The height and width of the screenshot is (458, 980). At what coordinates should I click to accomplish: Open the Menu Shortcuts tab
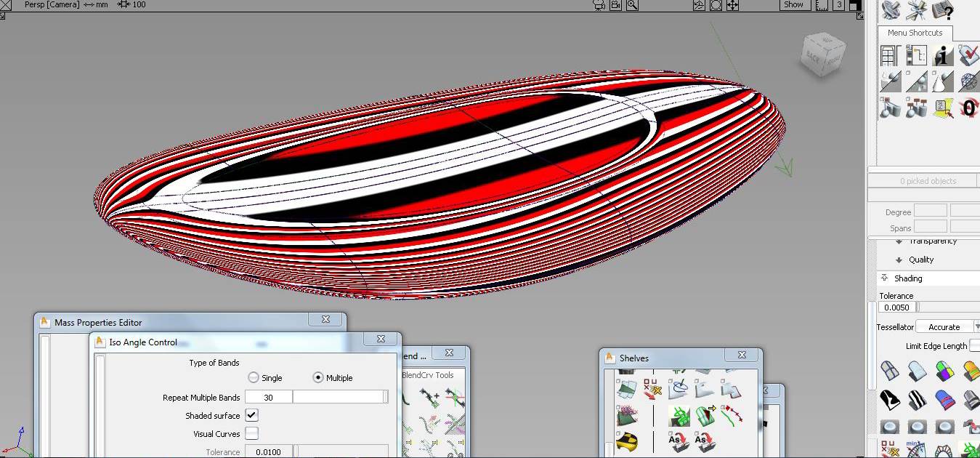915,33
